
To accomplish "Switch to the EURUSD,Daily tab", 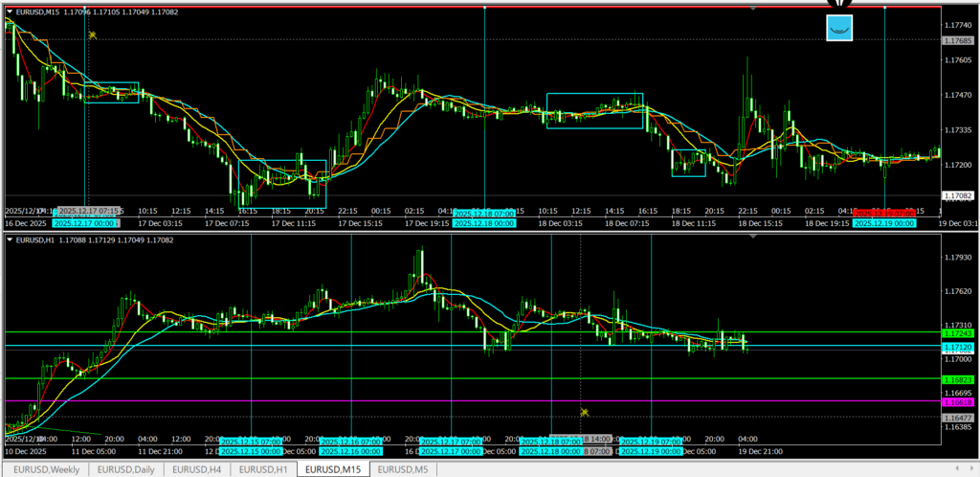I will [127, 468].
